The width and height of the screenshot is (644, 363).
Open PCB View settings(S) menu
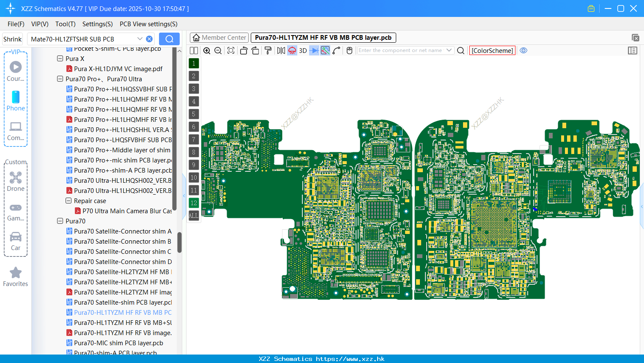tap(148, 24)
